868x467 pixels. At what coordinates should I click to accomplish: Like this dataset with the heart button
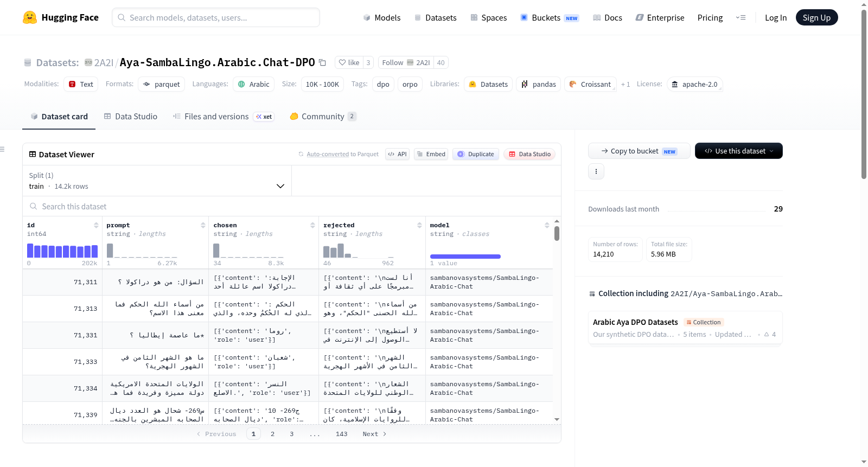pyautogui.click(x=349, y=62)
